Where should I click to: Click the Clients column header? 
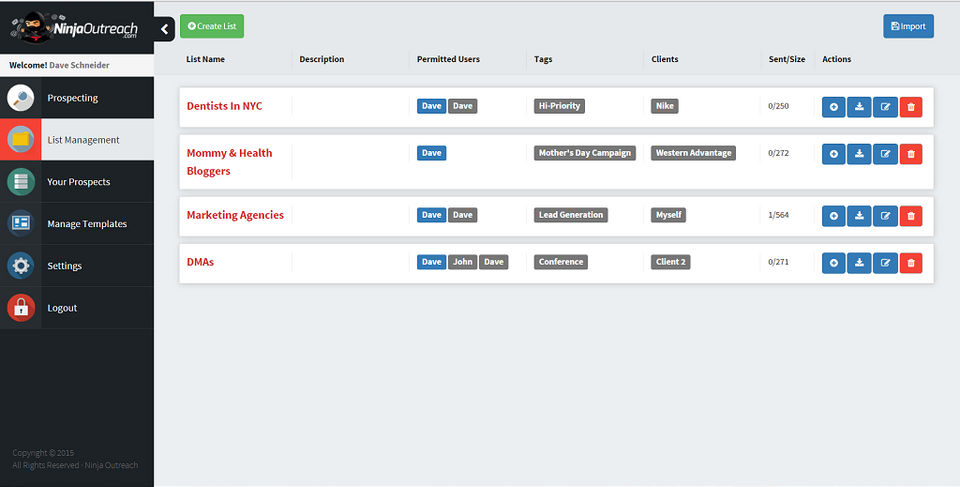[665, 59]
